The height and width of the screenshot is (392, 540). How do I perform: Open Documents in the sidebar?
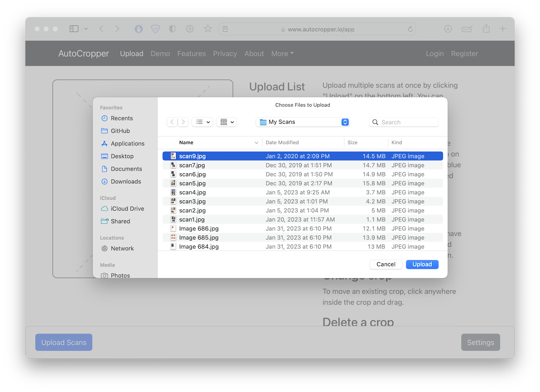pos(121,169)
